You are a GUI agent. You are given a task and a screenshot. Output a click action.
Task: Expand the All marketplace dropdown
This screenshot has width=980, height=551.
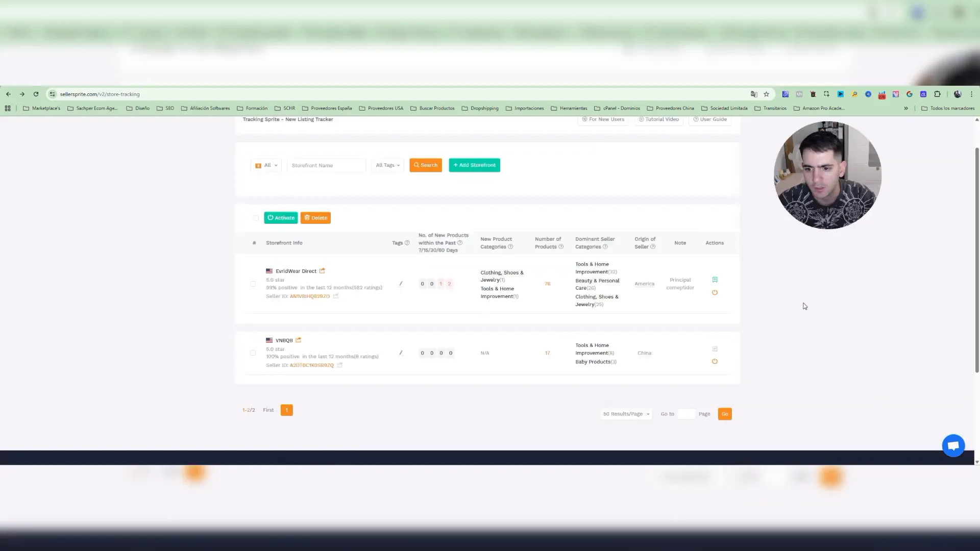[x=266, y=165]
